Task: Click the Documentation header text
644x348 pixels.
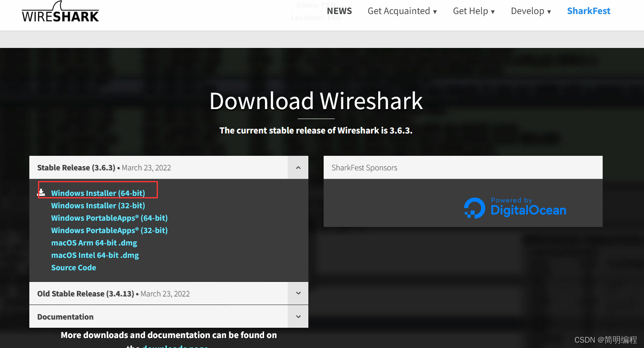Action: coord(65,317)
